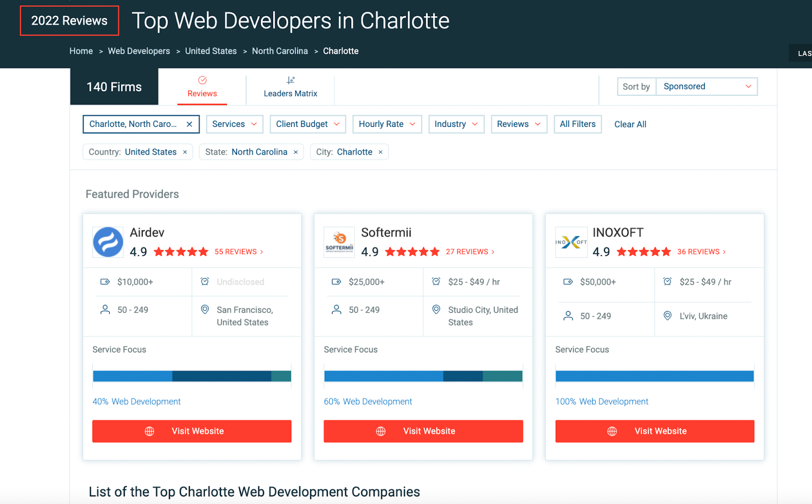Click Airdev's employees person icon
The image size is (812, 504).
point(105,310)
